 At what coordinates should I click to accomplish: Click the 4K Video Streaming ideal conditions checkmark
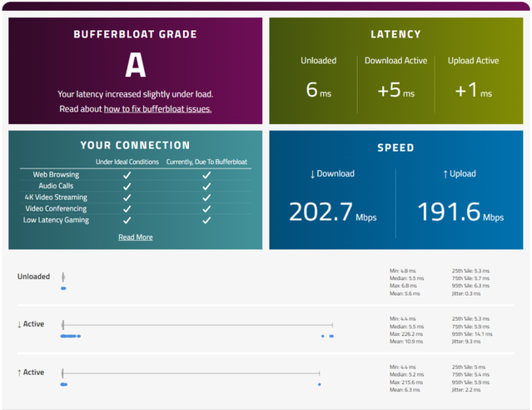(127, 198)
